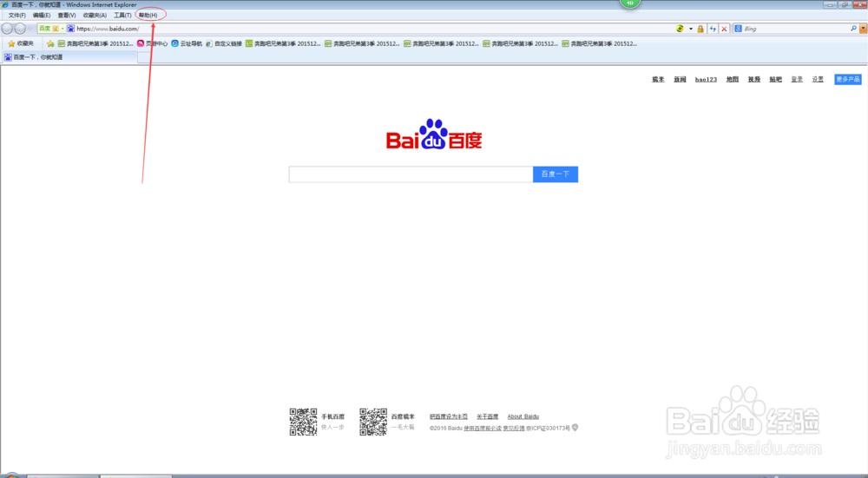Click the Baidu paw favicon before the URL

[71, 29]
